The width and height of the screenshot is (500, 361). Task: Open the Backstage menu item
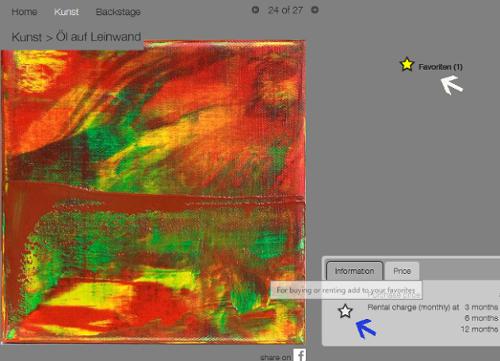[x=118, y=12]
